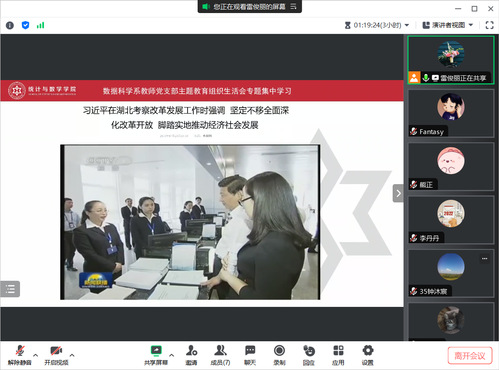Click the red Leave Meeting button
This screenshot has height=370, width=499.
click(x=470, y=356)
